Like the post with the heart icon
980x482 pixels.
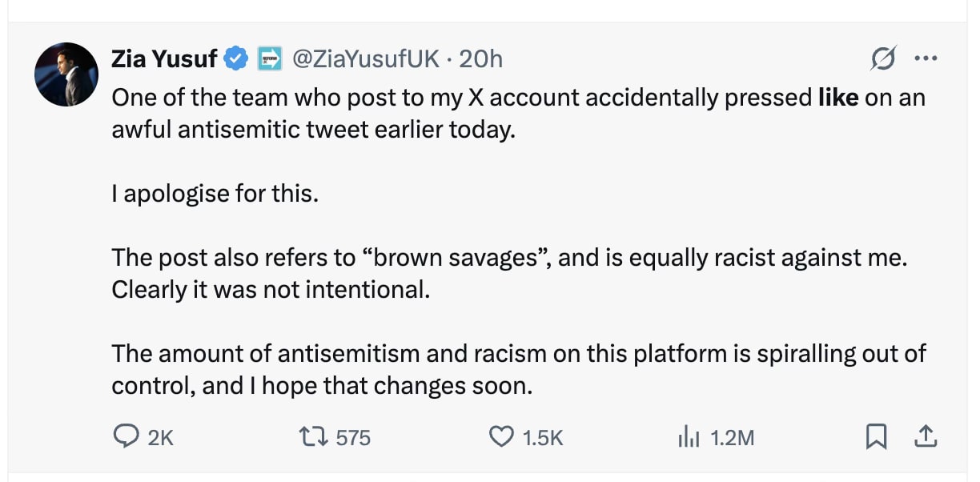(501, 436)
